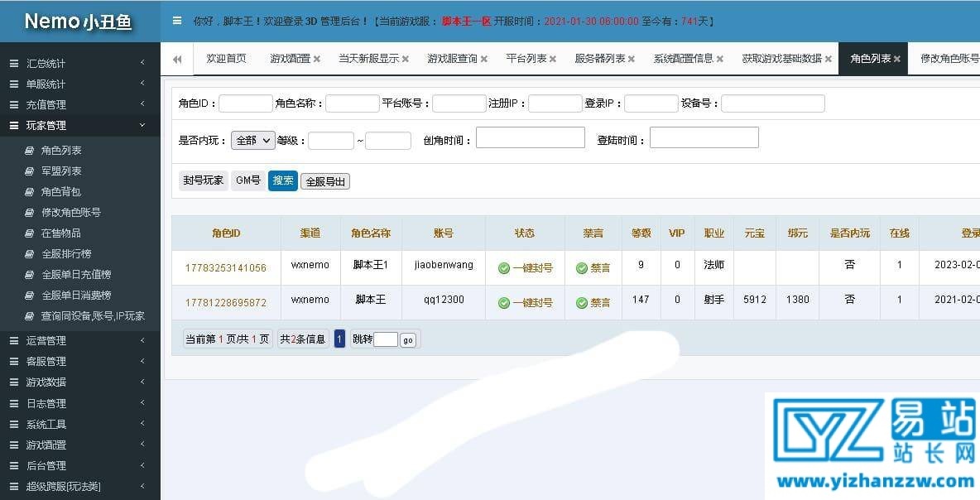Expand the 系统工具 sidebar menu
Image resolution: width=980 pixels, height=500 pixels.
pyautogui.click(x=80, y=424)
